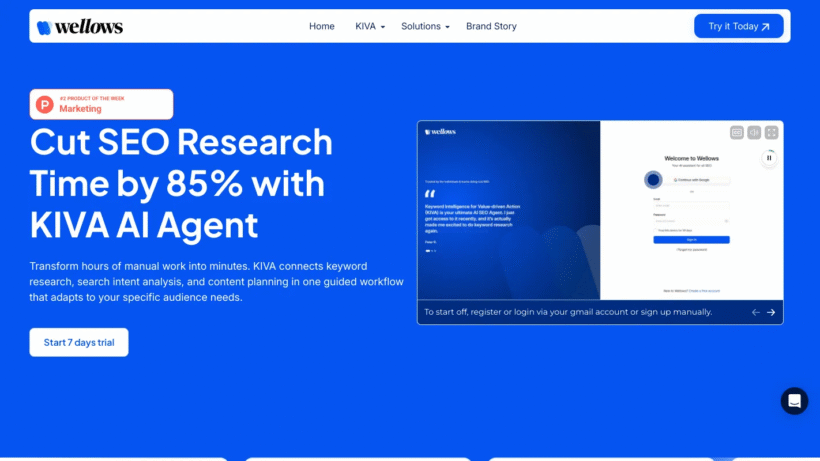This screenshot has height=461, width=820.
Task: Click the Wellows logo in navbar
Action: click(80, 27)
